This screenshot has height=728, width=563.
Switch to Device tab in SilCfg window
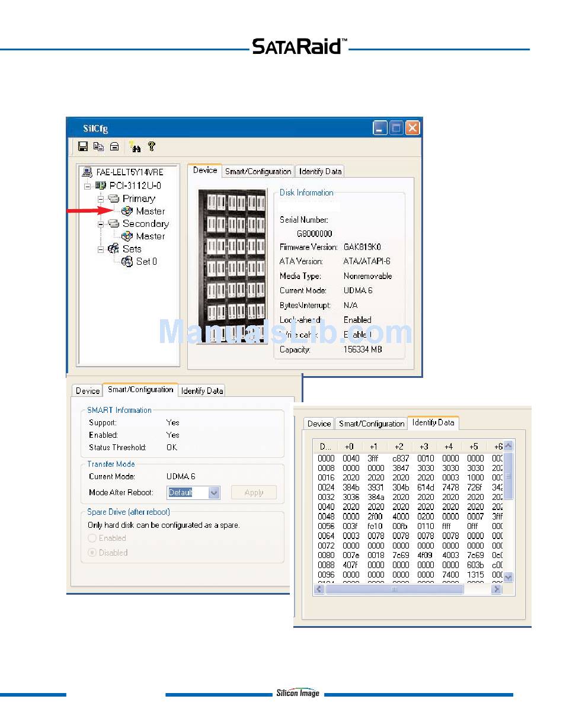click(205, 171)
